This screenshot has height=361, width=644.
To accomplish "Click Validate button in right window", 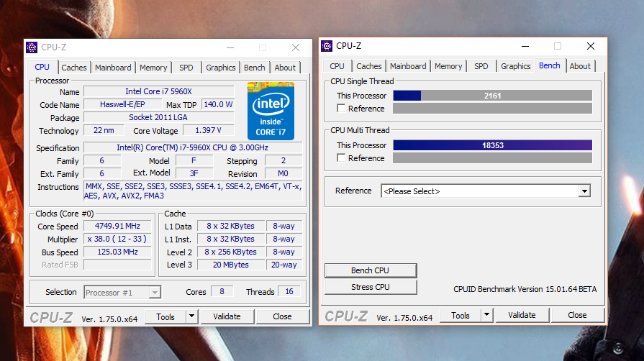I will coord(522,315).
